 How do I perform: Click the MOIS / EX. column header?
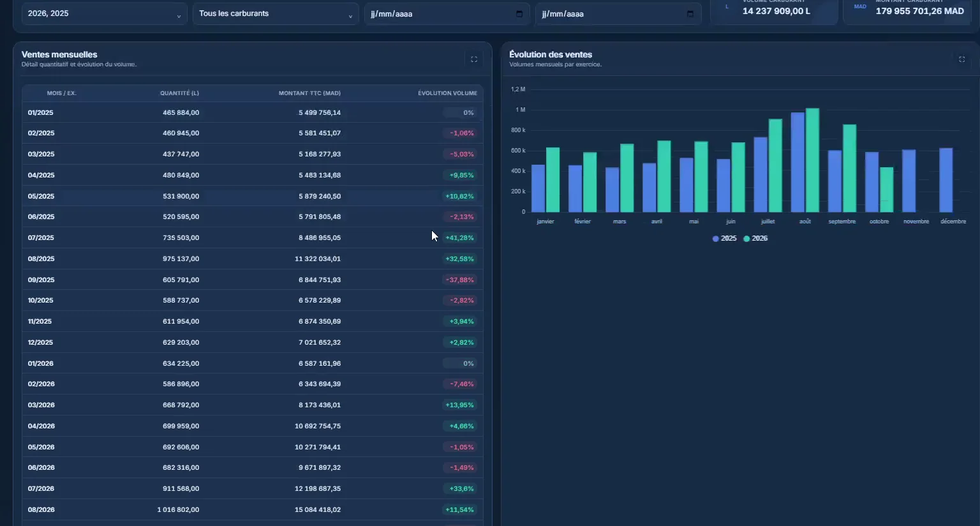[x=61, y=93]
